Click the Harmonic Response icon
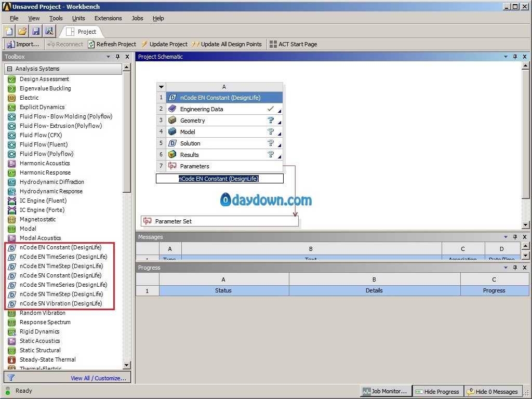 [x=11, y=172]
